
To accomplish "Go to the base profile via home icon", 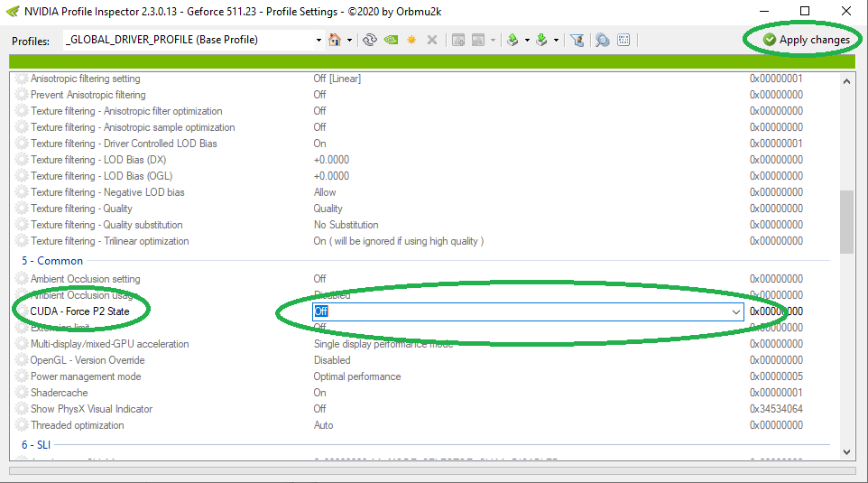I will (x=335, y=40).
